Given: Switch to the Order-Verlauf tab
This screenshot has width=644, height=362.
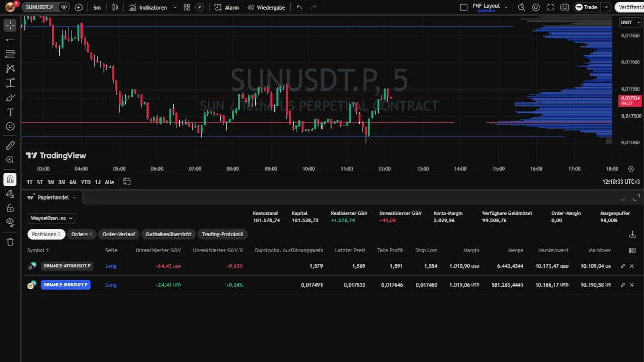Looking at the screenshot, I should pyautogui.click(x=119, y=234).
